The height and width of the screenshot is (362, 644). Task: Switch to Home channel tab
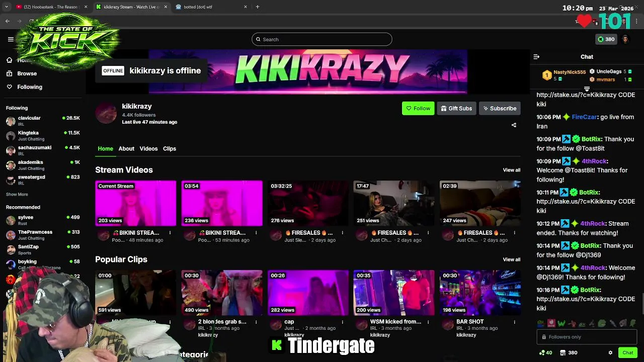[105, 149]
